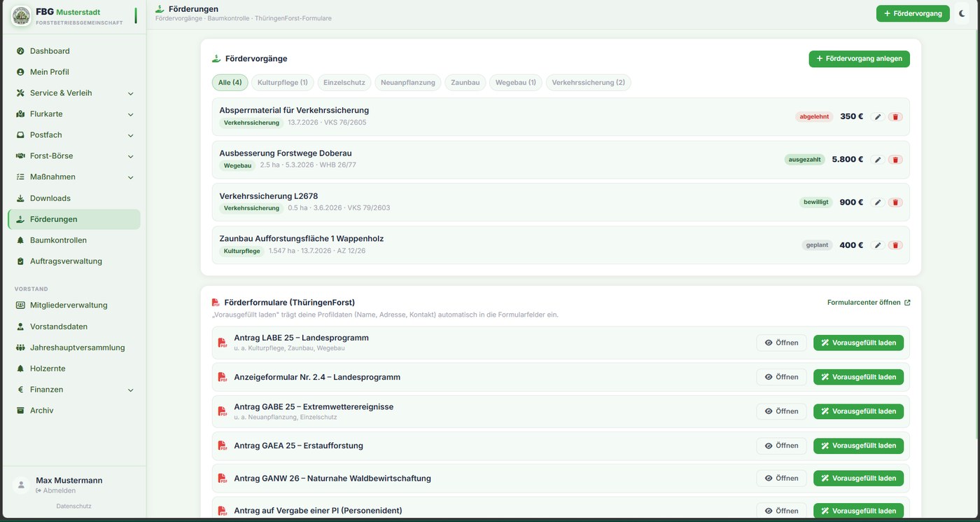Open Anzeigeformular Nr. 2.4 with Öffnen
980x522 pixels.
click(781, 377)
